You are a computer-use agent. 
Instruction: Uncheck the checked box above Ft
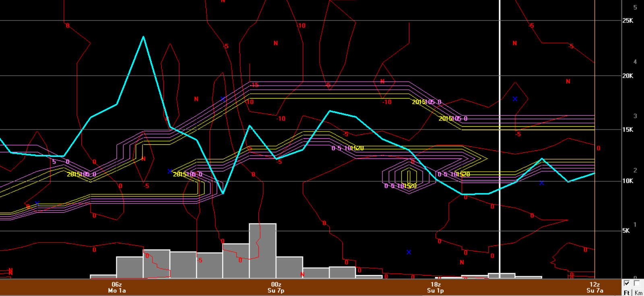point(627,284)
